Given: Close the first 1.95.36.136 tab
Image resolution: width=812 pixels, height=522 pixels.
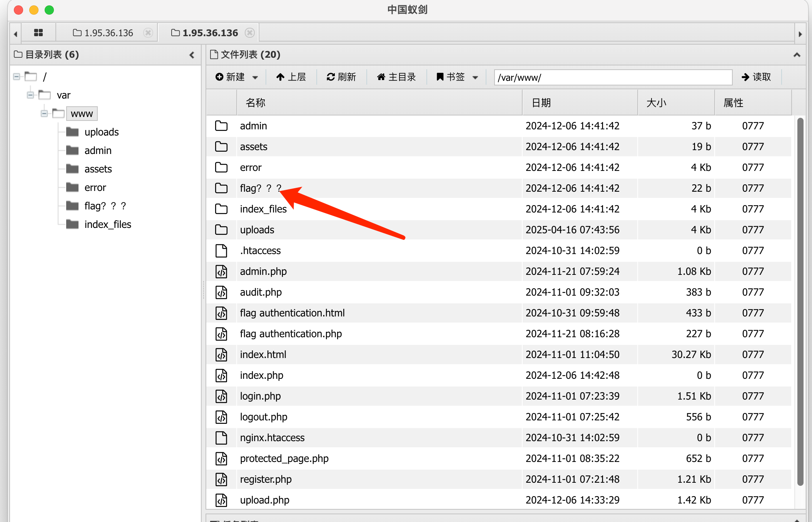Looking at the screenshot, I should click(148, 33).
